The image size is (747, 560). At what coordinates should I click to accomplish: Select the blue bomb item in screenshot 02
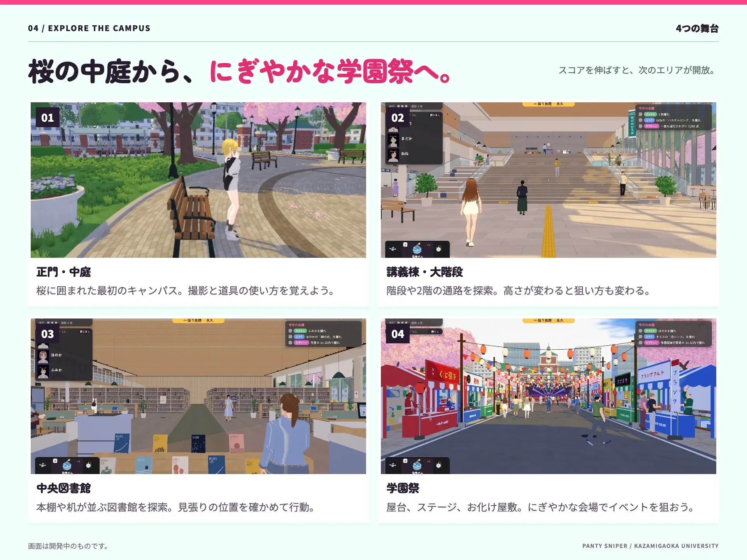point(417,249)
